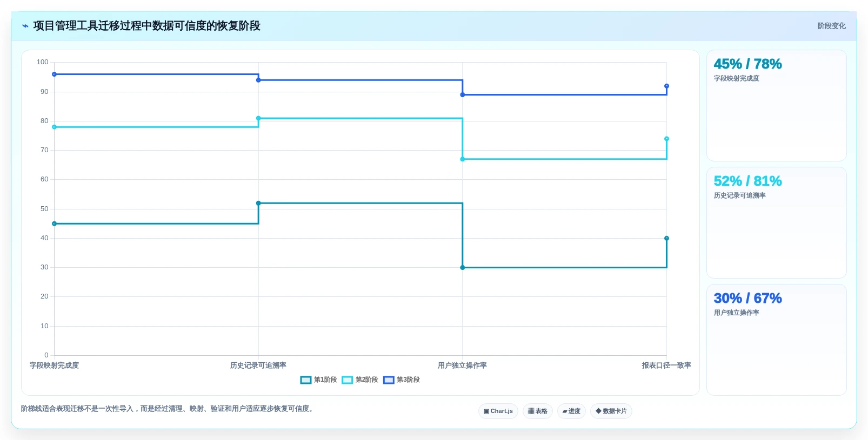Click 第1阶段 data point at 52
Screen dimensions: 868x440
coord(258,203)
